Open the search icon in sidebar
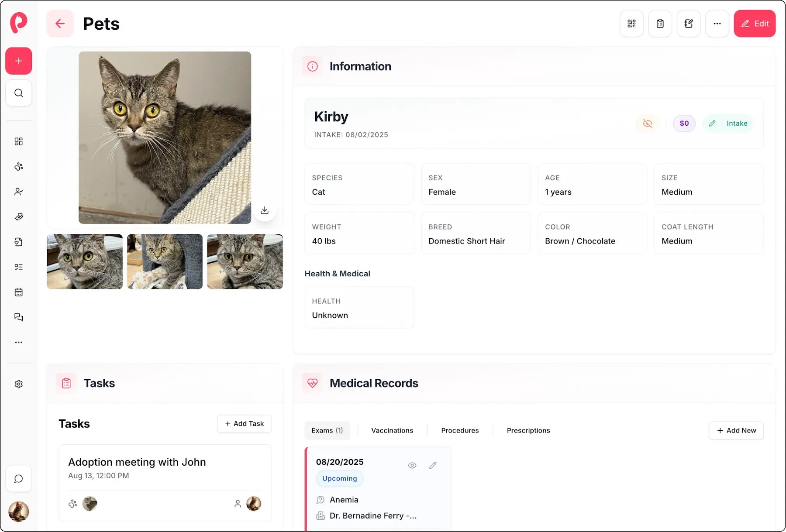 tap(18, 93)
